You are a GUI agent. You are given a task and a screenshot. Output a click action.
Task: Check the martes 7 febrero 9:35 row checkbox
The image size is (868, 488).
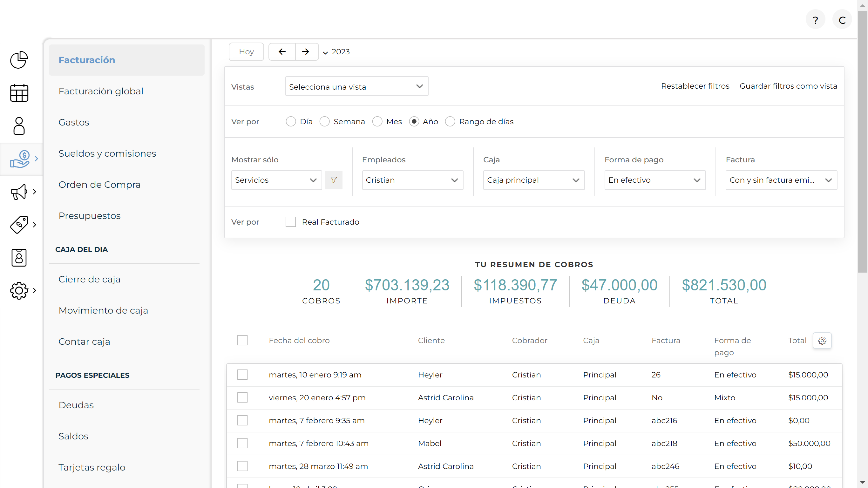(x=242, y=421)
